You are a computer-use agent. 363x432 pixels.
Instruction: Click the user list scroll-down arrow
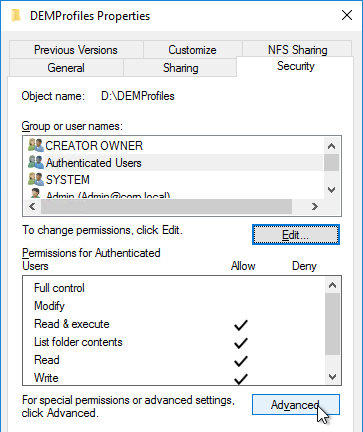pos(331,190)
